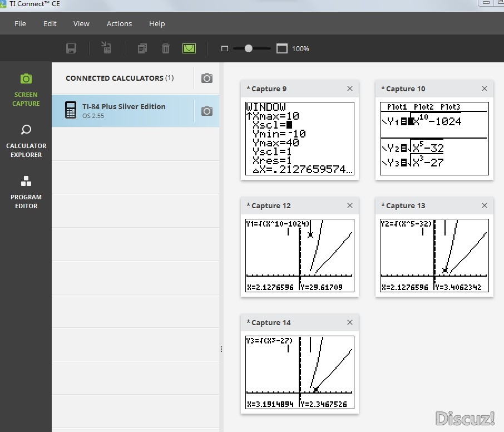Screen dimensions: 504x432
Task: Close the Capture 9 thumbnail
Action: pos(350,89)
